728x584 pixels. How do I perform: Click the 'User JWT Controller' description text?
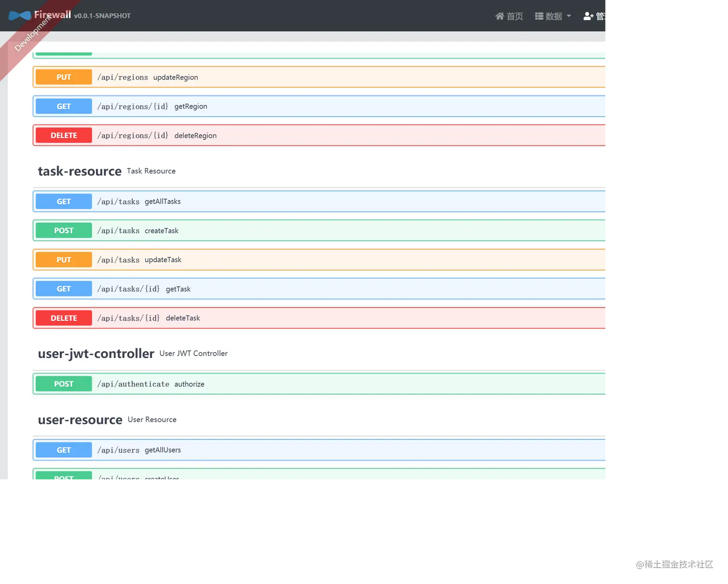(x=194, y=353)
